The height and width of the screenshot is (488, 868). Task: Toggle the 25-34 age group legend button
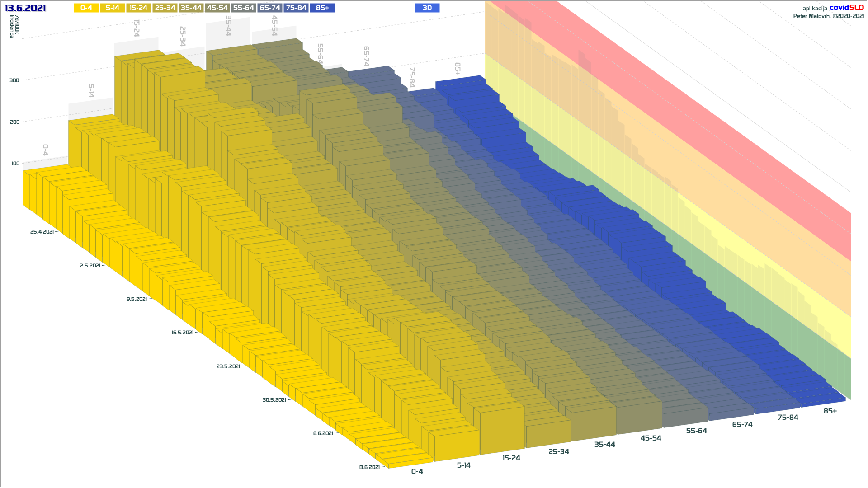[165, 8]
